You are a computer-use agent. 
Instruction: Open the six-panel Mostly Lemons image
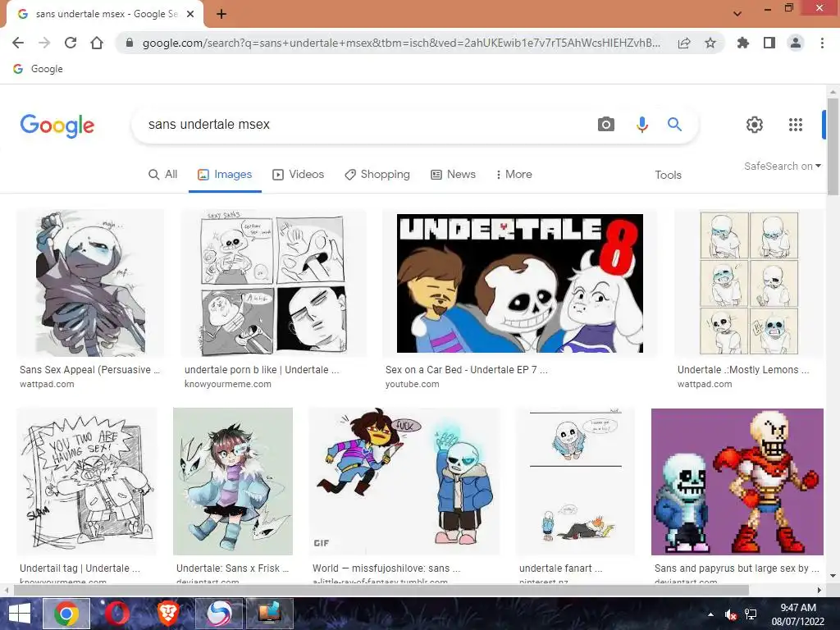tap(749, 283)
